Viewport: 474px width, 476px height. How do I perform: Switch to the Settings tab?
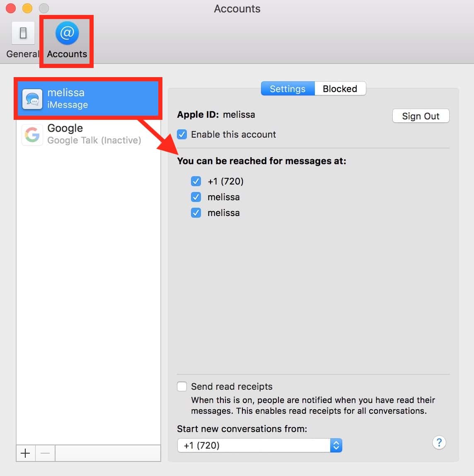pos(288,89)
